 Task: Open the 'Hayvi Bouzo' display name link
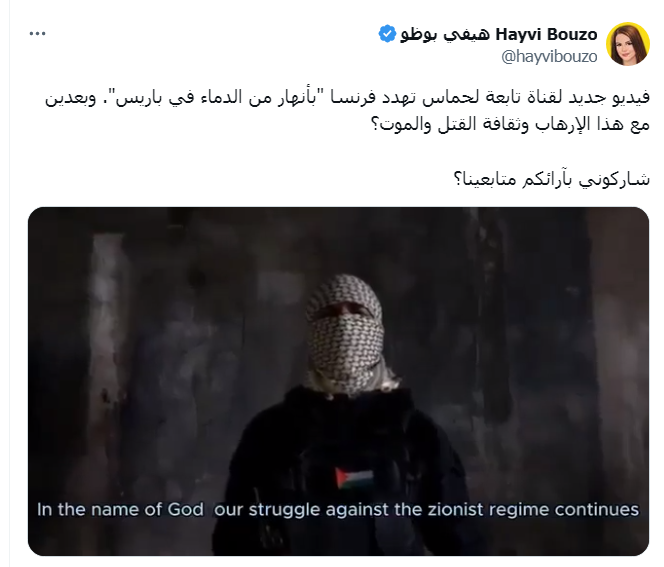click(546, 34)
